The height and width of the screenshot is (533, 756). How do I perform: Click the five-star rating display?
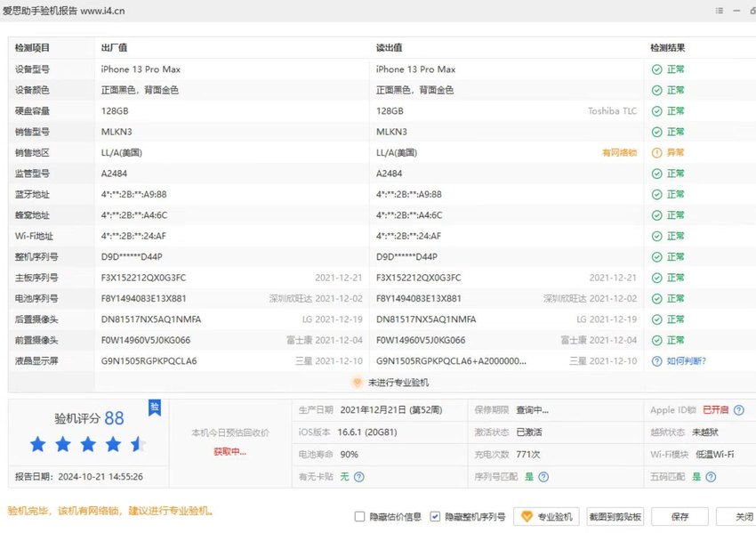click(x=87, y=444)
